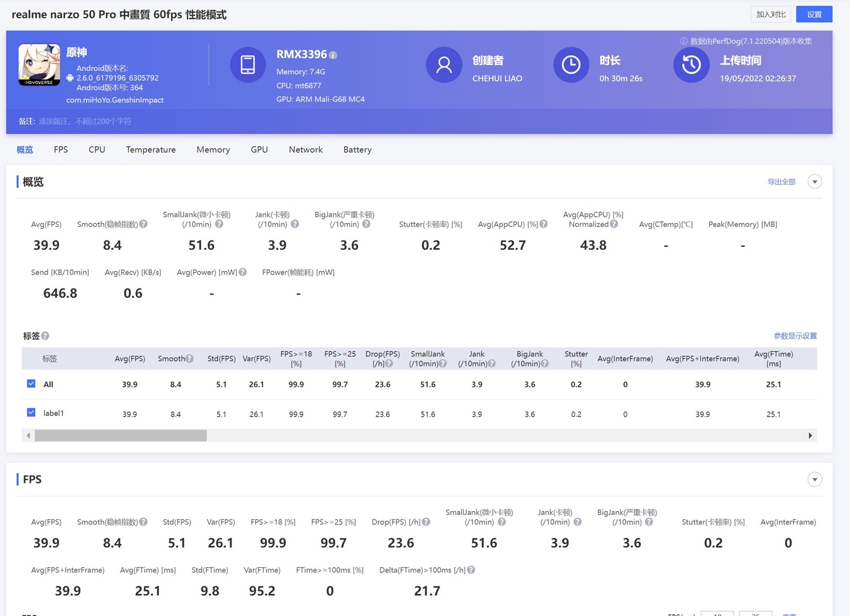The width and height of the screenshot is (850, 616).
Task: Collapse the 概览 section with arrow button
Action: click(814, 182)
